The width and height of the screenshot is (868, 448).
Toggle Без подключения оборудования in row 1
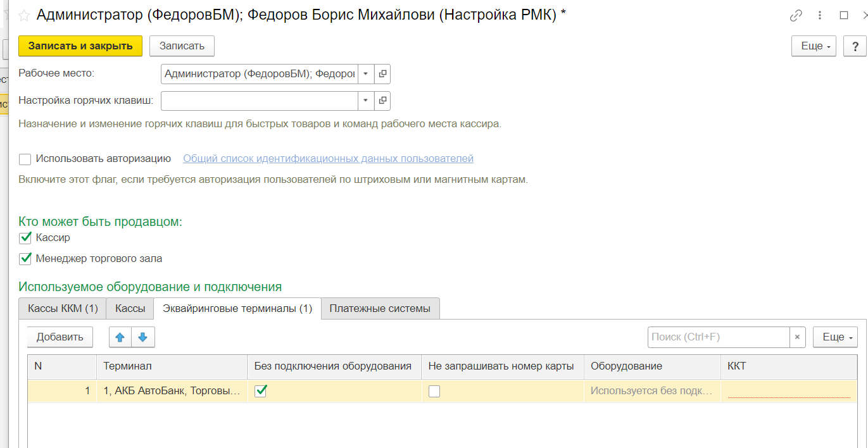260,392
